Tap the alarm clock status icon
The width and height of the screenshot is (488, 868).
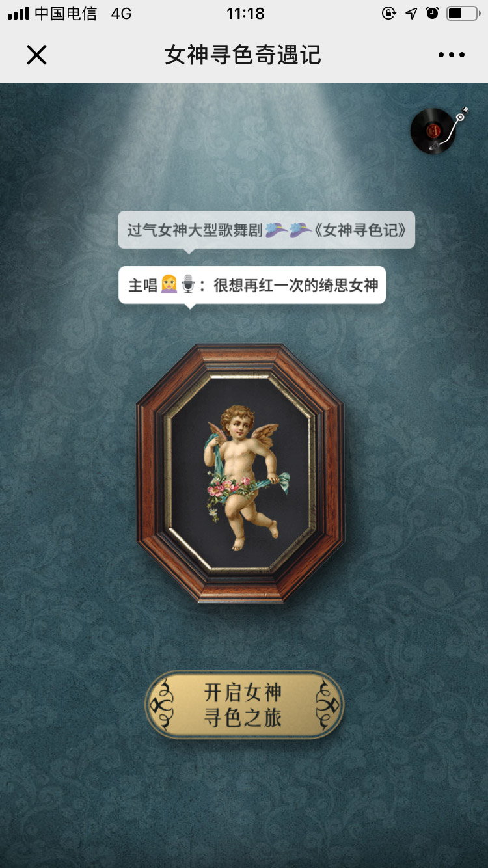click(432, 13)
